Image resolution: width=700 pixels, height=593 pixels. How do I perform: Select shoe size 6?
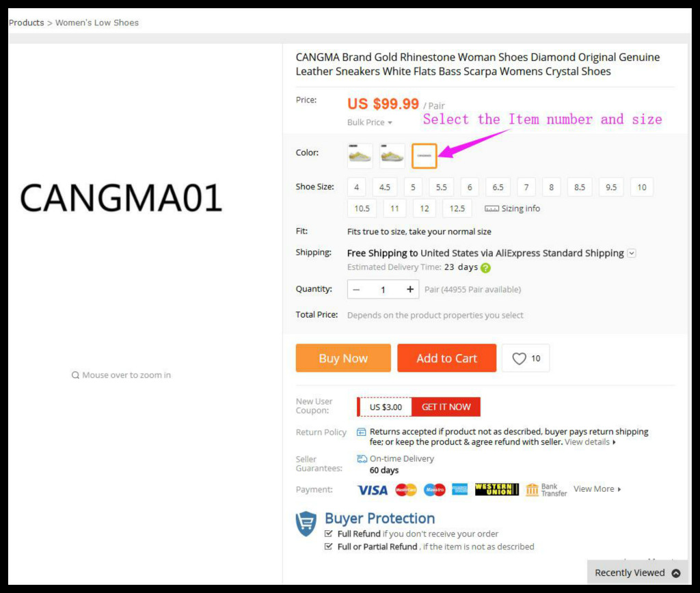pyautogui.click(x=470, y=187)
